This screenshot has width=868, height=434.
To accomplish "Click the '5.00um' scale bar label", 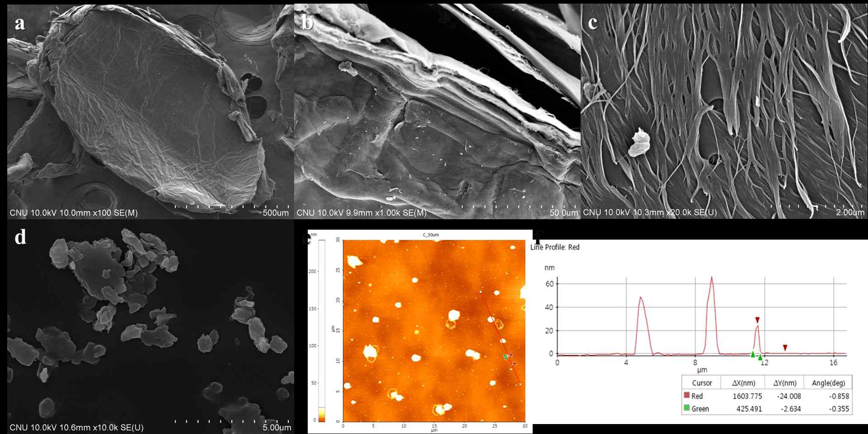I will coord(277,427).
